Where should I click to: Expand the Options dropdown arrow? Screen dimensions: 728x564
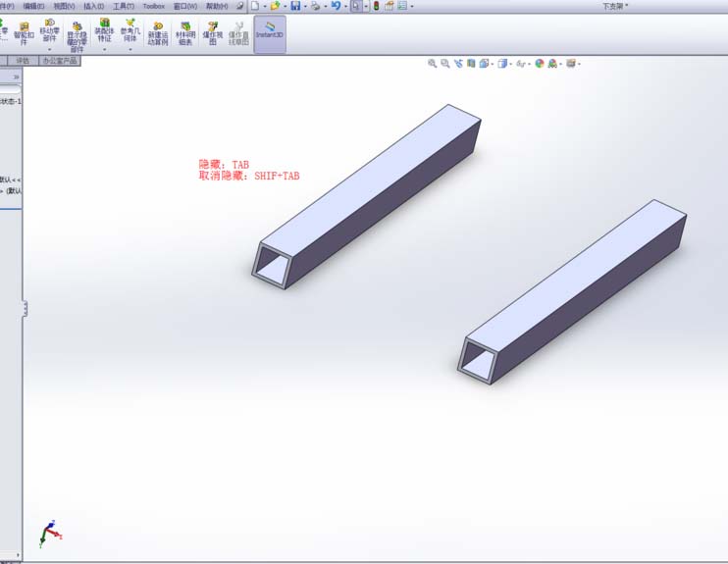412,7
